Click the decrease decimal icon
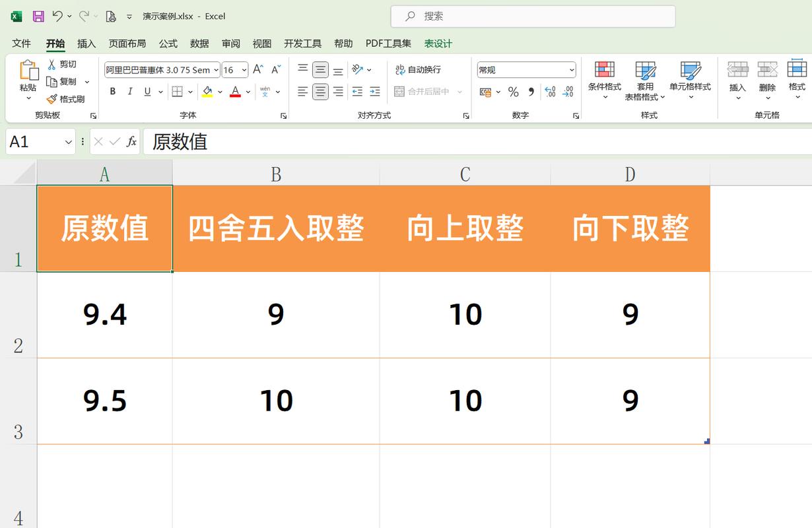The width and height of the screenshot is (812, 528). [x=568, y=92]
